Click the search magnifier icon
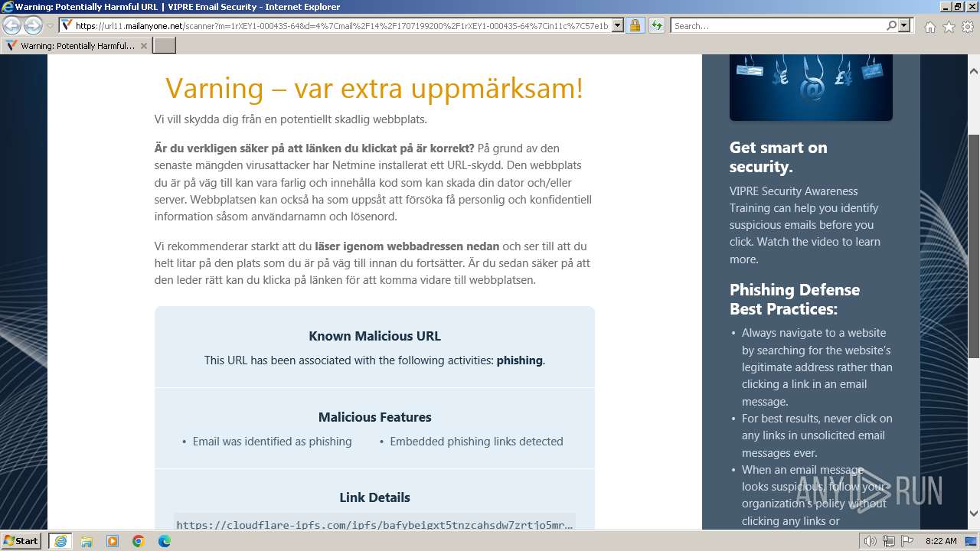 click(x=891, y=25)
